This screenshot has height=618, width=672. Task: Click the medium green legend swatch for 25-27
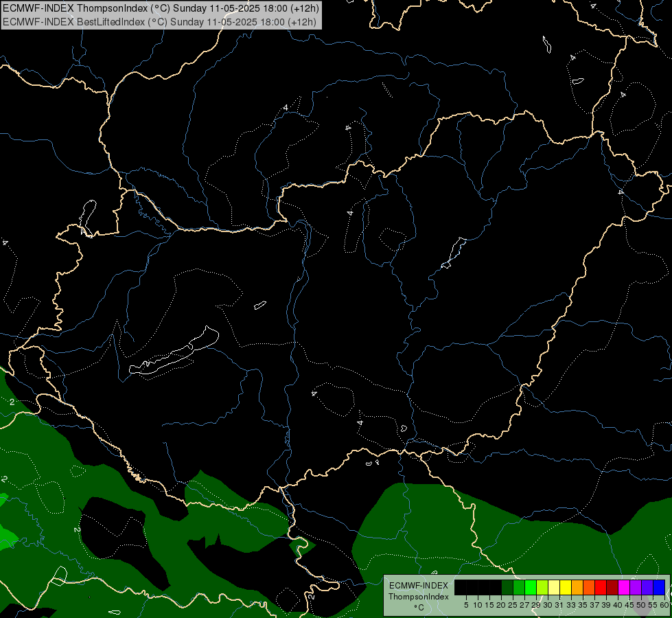519,587
